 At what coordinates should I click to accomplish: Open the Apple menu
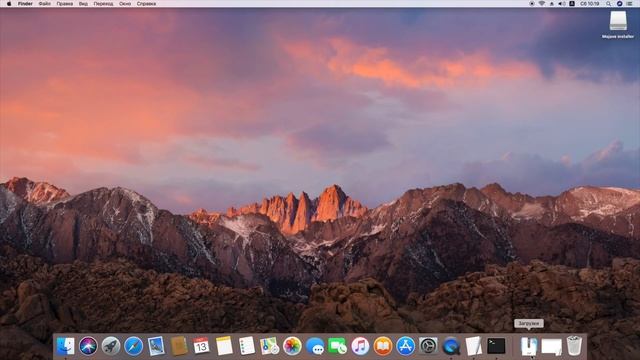pos(9,4)
